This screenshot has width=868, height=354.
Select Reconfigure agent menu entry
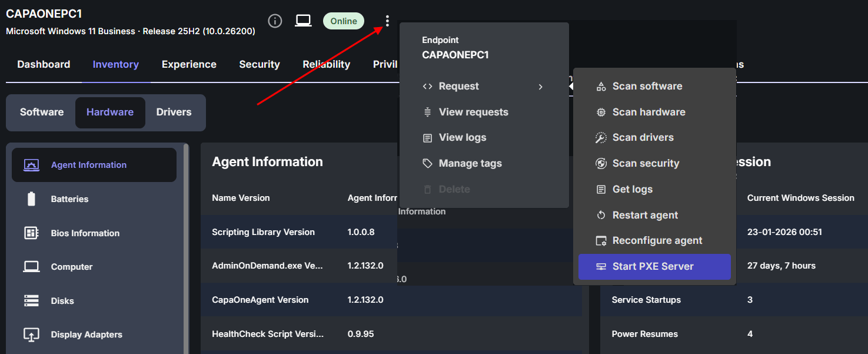pos(654,241)
